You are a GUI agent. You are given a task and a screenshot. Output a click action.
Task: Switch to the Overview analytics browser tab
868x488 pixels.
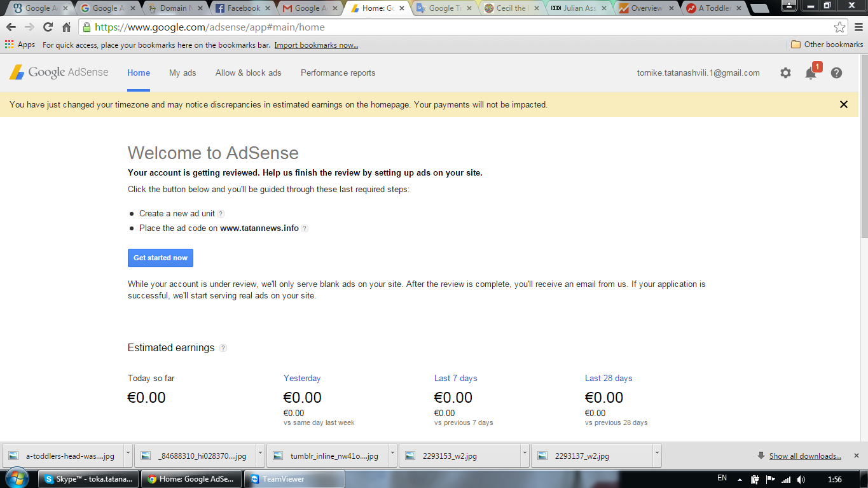[x=645, y=8]
